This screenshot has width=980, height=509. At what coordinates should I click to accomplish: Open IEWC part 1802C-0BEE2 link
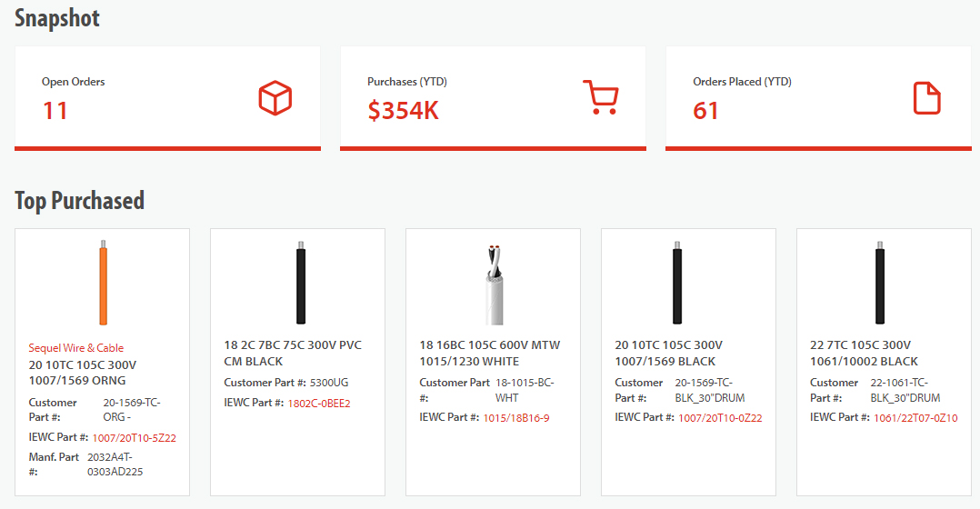point(318,404)
